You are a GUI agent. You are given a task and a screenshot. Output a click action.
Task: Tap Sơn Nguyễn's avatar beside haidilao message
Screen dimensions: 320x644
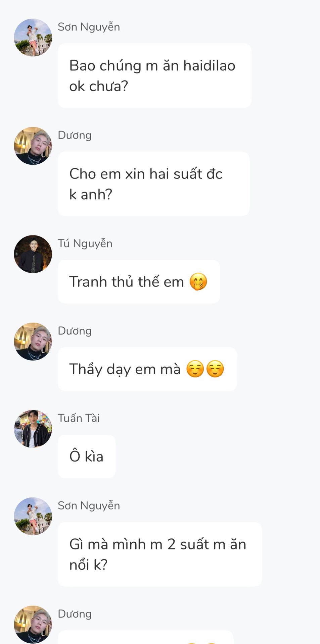click(x=33, y=38)
